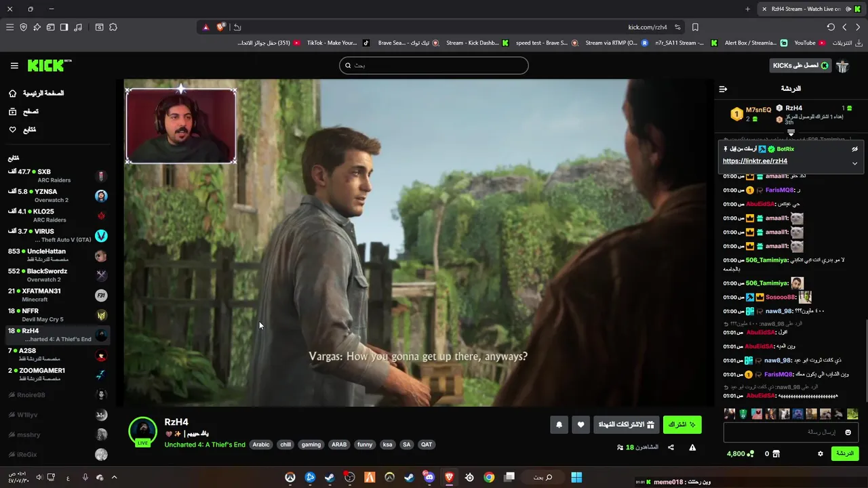The width and height of the screenshot is (868, 488).
Task: Click the Subscribe green button
Action: click(x=682, y=425)
